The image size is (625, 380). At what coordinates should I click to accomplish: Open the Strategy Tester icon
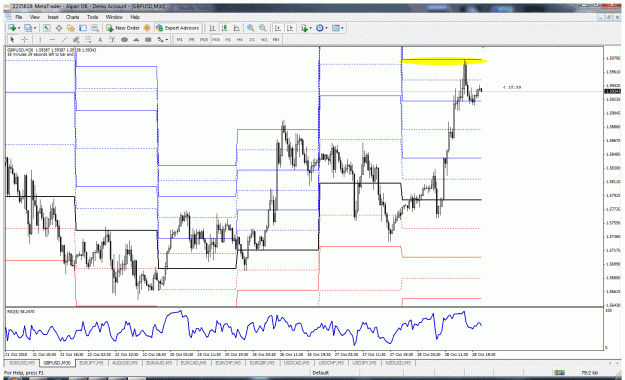(94, 28)
